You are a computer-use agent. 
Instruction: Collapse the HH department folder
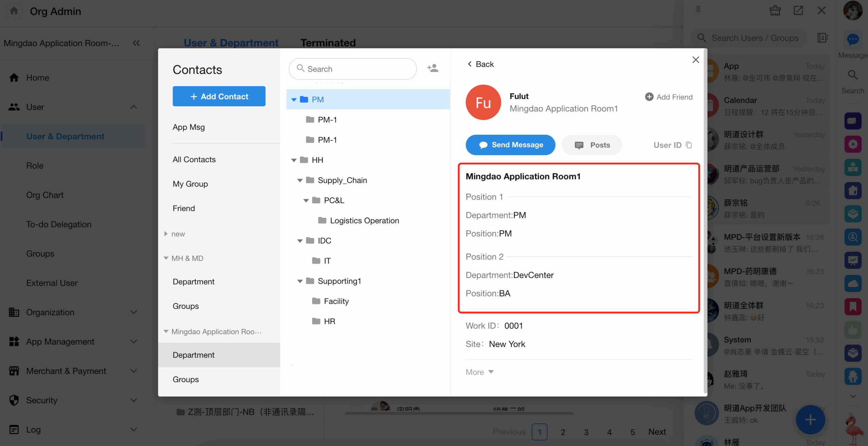tap(294, 160)
